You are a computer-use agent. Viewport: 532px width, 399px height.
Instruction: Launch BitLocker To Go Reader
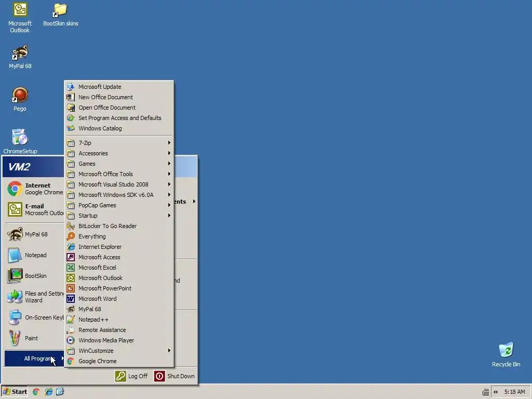click(119, 226)
